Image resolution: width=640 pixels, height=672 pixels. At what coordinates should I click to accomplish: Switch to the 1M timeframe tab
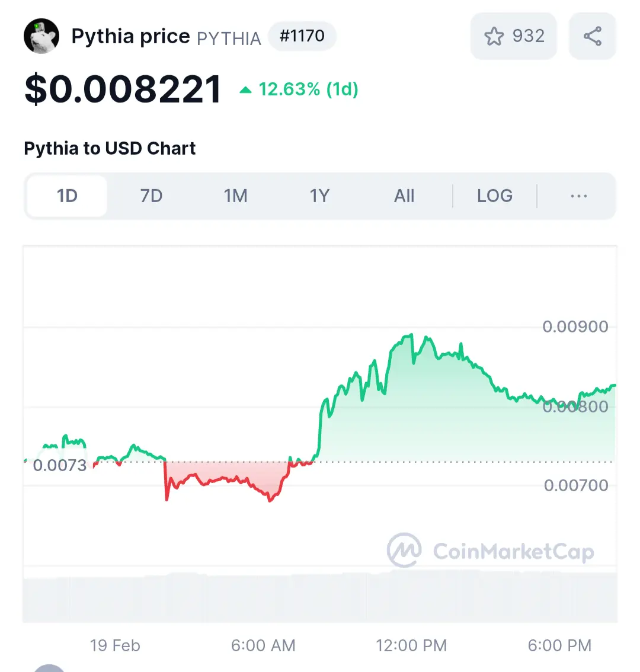point(235,196)
